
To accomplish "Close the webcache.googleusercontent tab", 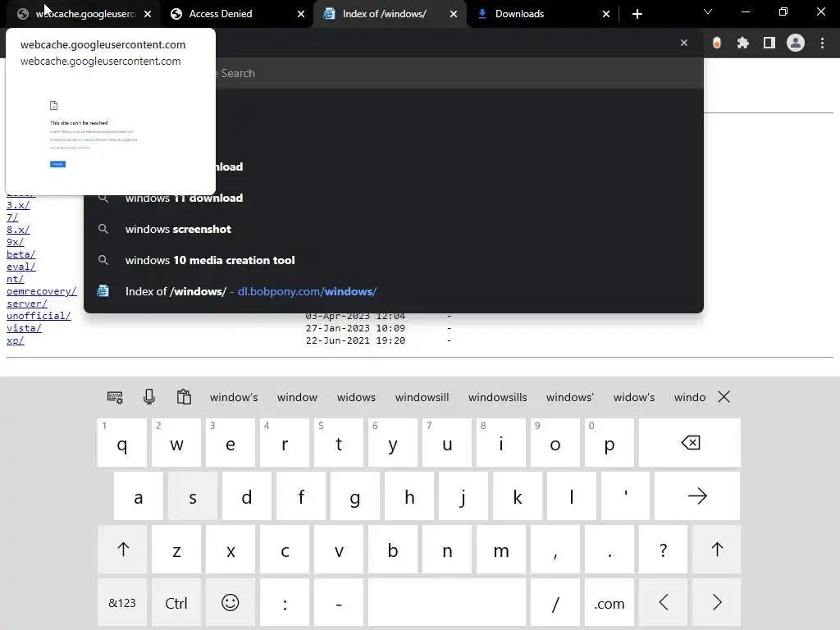I will (x=148, y=14).
